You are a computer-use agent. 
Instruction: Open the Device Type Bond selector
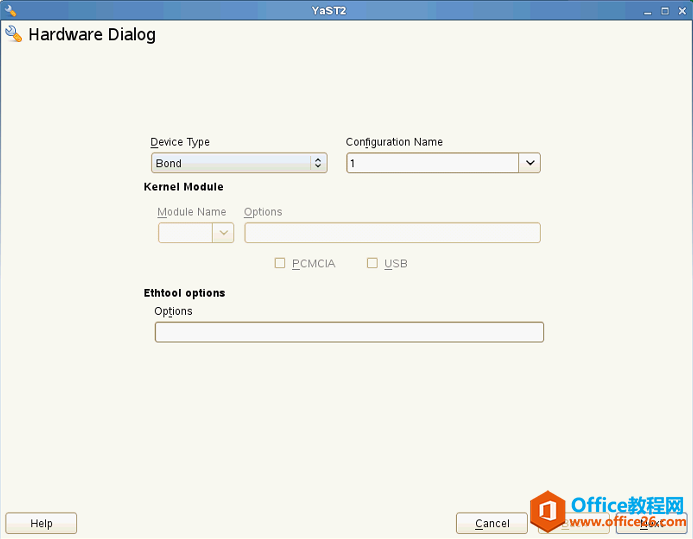pos(239,163)
